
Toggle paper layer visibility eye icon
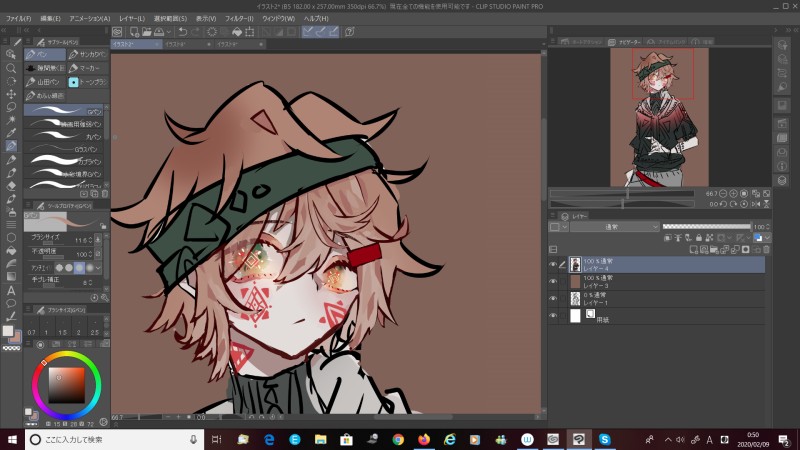[553, 316]
